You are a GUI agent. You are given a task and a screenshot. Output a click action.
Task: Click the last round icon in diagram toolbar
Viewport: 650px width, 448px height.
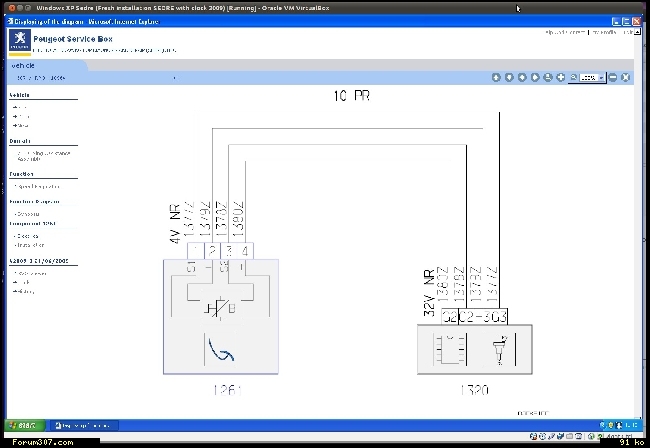click(x=626, y=77)
